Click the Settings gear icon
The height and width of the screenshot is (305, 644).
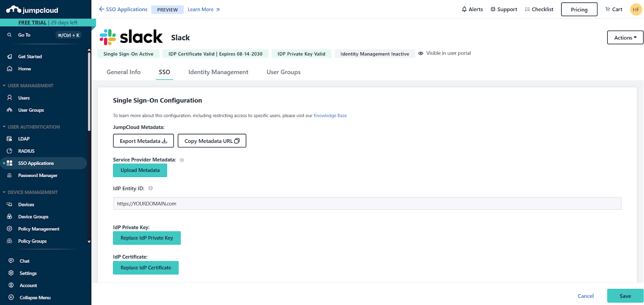(11, 273)
